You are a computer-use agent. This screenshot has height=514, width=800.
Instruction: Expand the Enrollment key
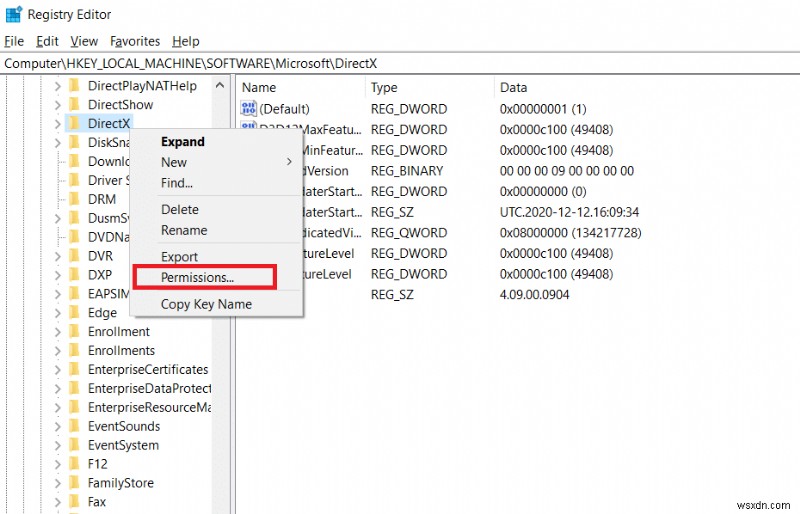click(58, 331)
